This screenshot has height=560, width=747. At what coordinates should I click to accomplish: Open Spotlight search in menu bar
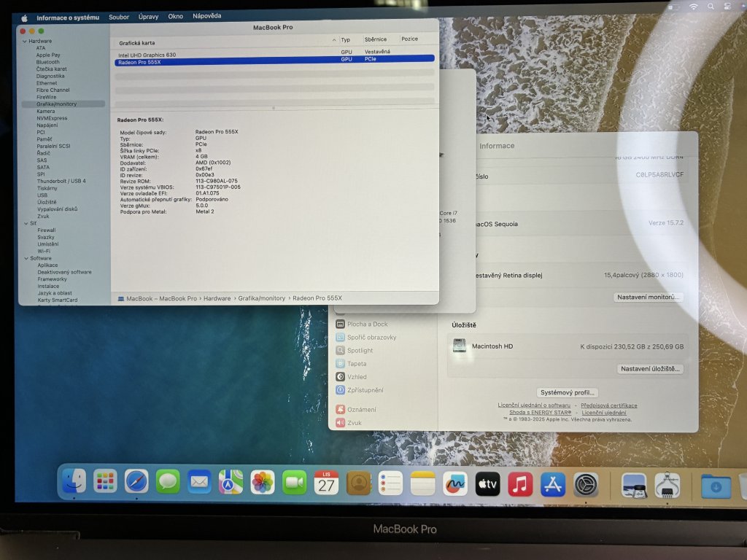pyautogui.click(x=711, y=7)
